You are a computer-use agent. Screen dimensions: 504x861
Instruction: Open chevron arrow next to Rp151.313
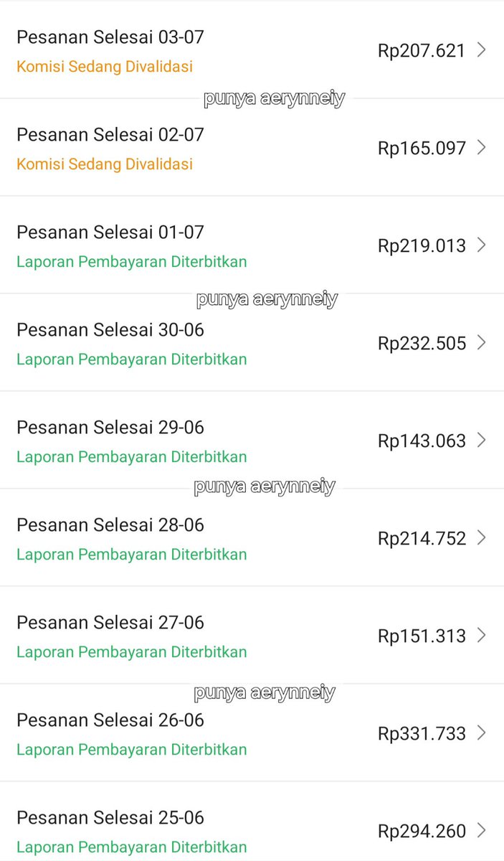click(481, 635)
